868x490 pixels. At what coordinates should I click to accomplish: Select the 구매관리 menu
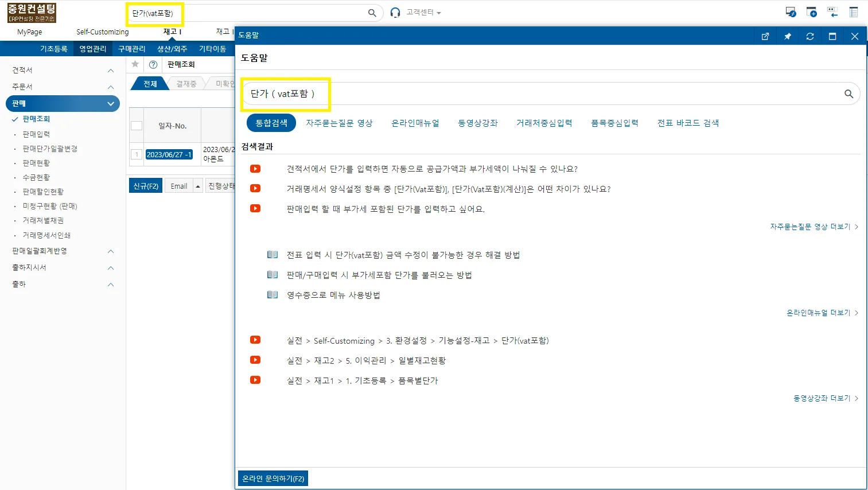[x=132, y=49]
